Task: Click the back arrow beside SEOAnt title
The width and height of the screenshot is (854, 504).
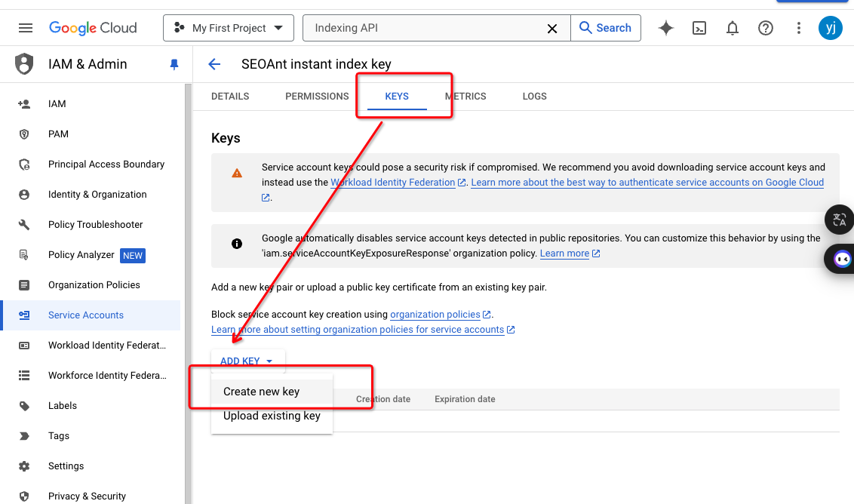Action: click(214, 64)
